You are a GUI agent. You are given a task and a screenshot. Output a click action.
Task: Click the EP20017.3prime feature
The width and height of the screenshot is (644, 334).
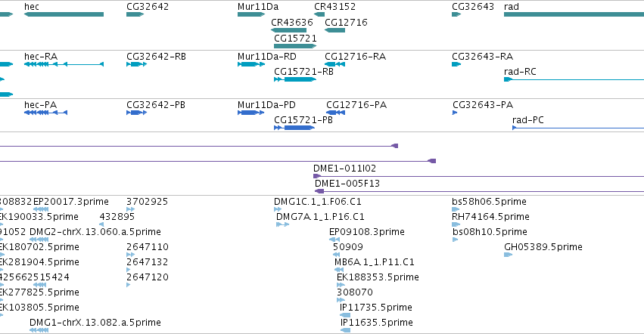41,209
